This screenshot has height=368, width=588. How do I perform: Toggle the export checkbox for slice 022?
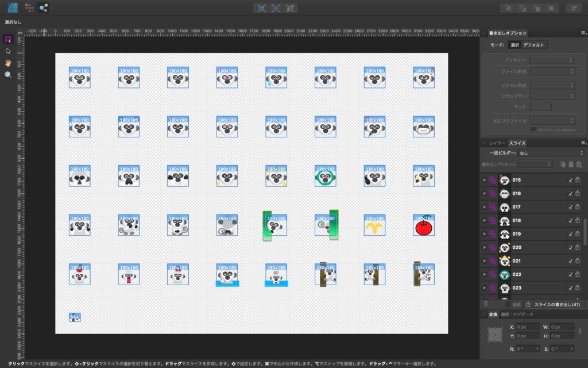pos(570,274)
